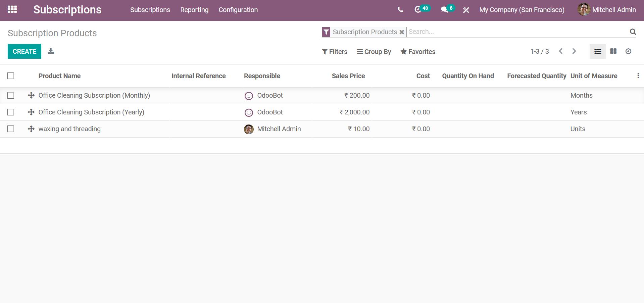Open the conversations messages icon

click(445, 10)
